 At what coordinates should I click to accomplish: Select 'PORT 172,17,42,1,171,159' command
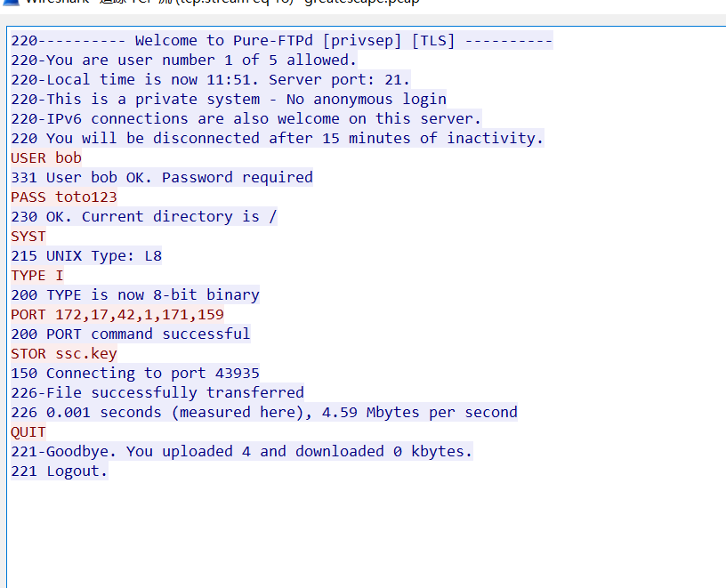pyautogui.click(x=117, y=314)
